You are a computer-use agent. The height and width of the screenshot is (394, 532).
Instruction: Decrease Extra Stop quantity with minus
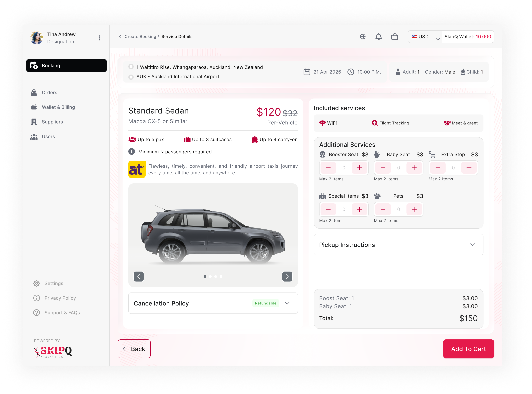click(438, 168)
